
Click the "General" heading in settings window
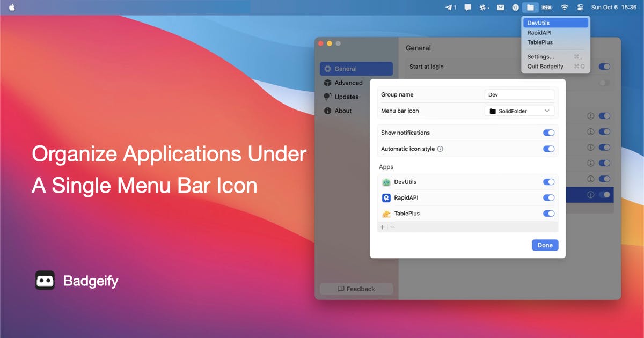pyautogui.click(x=418, y=48)
